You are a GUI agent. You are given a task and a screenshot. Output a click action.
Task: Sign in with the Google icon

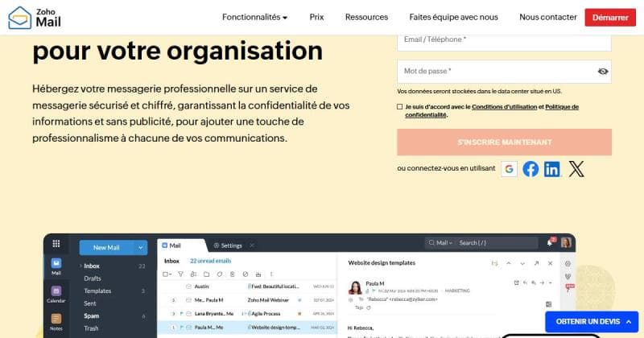click(510, 169)
